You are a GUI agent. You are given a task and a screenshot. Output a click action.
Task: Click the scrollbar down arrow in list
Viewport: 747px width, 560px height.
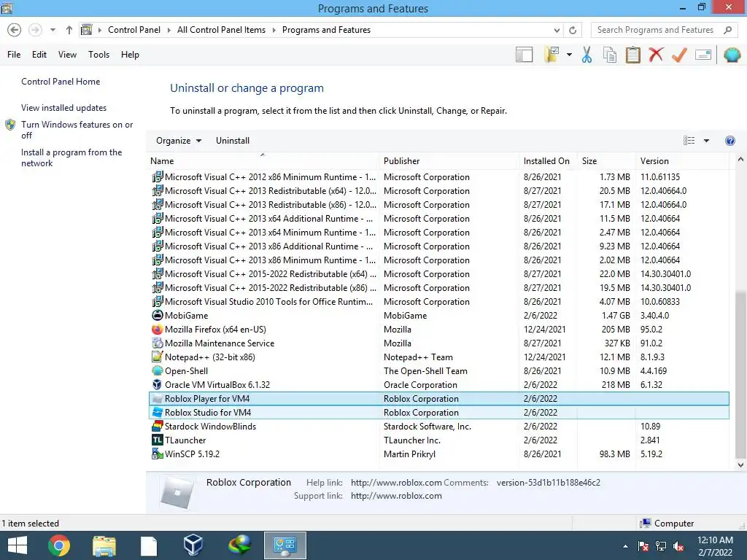point(740,464)
